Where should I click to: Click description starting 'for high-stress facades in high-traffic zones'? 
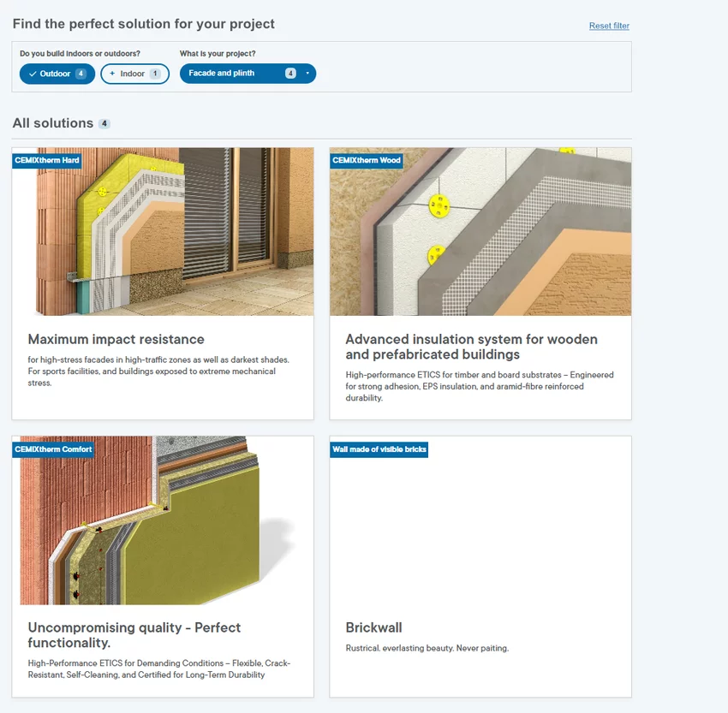pyautogui.click(x=158, y=371)
